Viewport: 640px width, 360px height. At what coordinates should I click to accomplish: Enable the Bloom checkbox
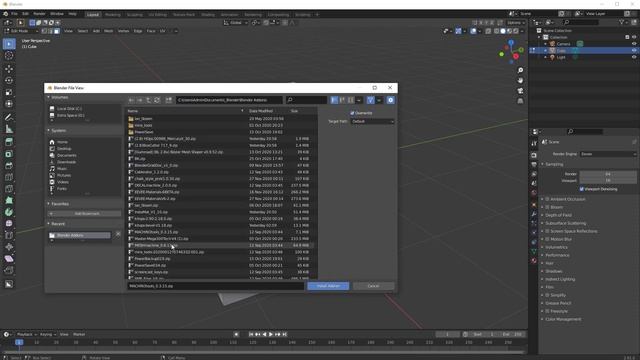[x=547, y=207]
